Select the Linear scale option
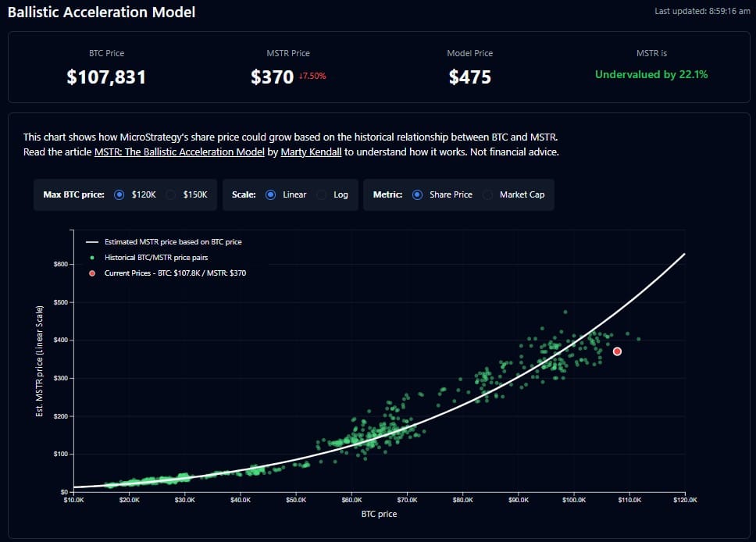Image resolution: width=756 pixels, height=542 pixels. (x=271, y=194)
